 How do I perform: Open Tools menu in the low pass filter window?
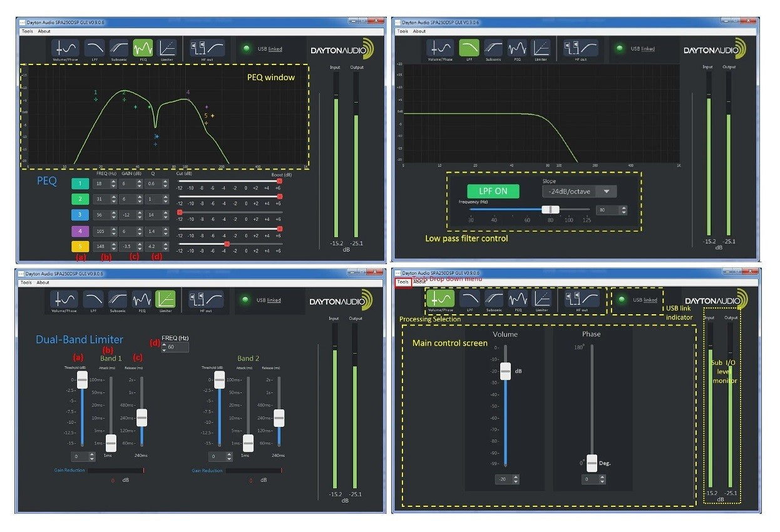[x=403, y=31]
